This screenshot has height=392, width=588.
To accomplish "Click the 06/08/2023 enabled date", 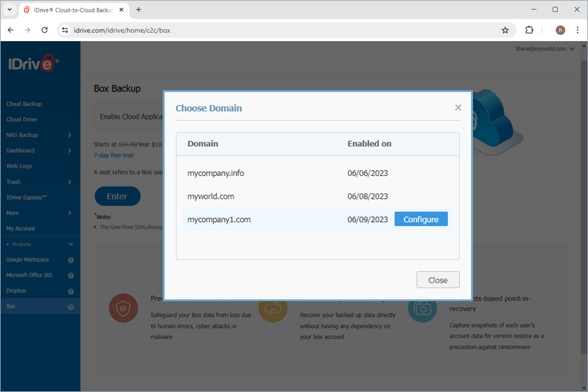I will click(x=367, y=196).
